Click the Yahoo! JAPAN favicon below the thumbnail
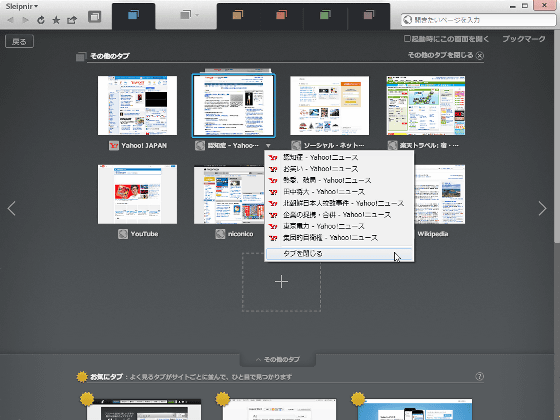Image resolution: width=560 pixels, height=420 pixels. [x=114, y=145]
